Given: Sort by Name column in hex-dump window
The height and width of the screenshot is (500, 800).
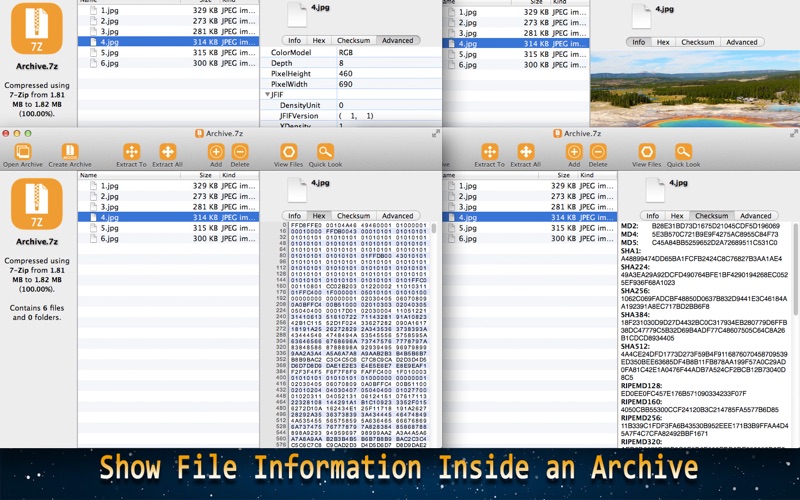Looking at the screenshot, I should point(129,175).
